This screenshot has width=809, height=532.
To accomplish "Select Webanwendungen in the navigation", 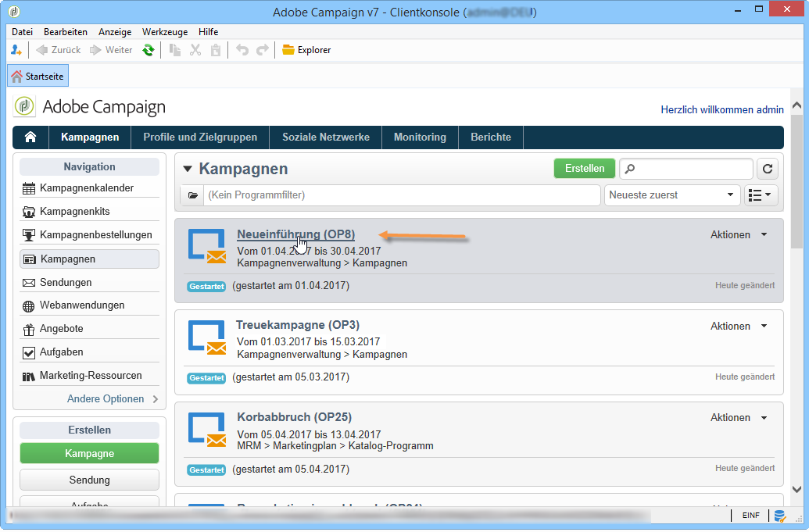I will (x=89, y=305).
